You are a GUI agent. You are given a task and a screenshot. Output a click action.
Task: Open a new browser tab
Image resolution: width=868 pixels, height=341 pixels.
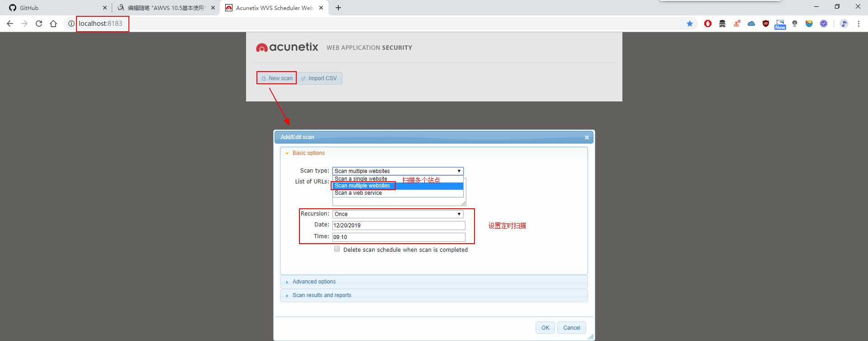click(338, 8)
